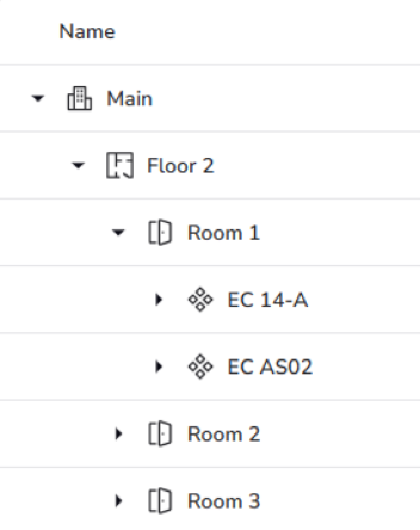Expand the EC 14-A node
420x530 pixels.
159,299
